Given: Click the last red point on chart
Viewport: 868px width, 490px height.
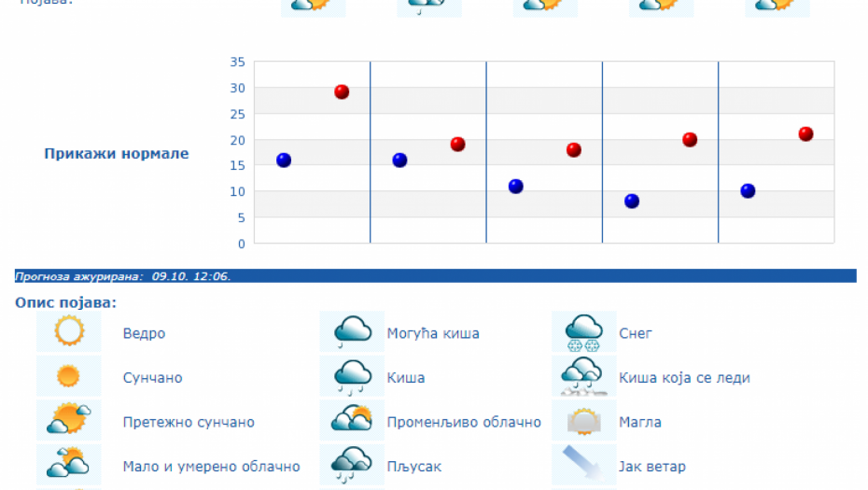Looking at the screenshot, I should (805, 134).
